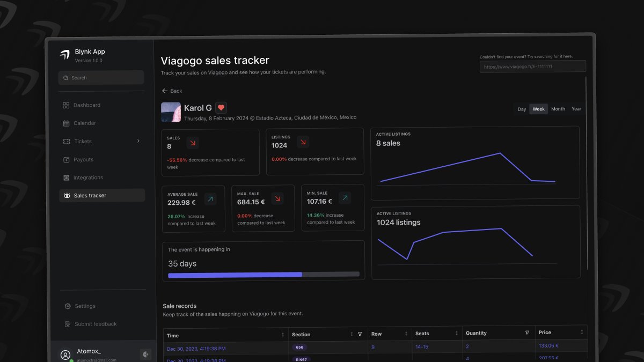Click the average sale value '229.98 €'
Image resolution: width=644 pixels, height=362 pixels.
[x=181, y=203]
